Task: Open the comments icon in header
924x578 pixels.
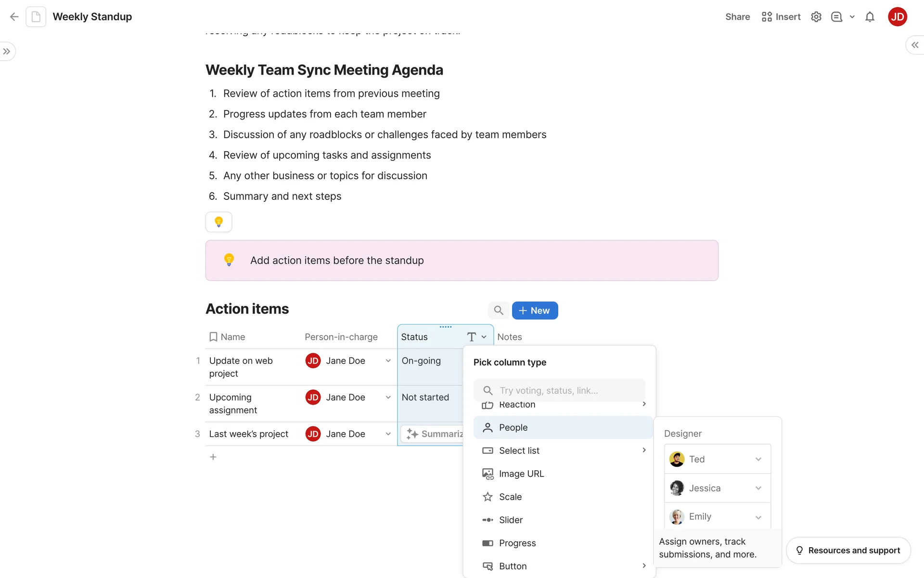Action: (x=836, y=17)
